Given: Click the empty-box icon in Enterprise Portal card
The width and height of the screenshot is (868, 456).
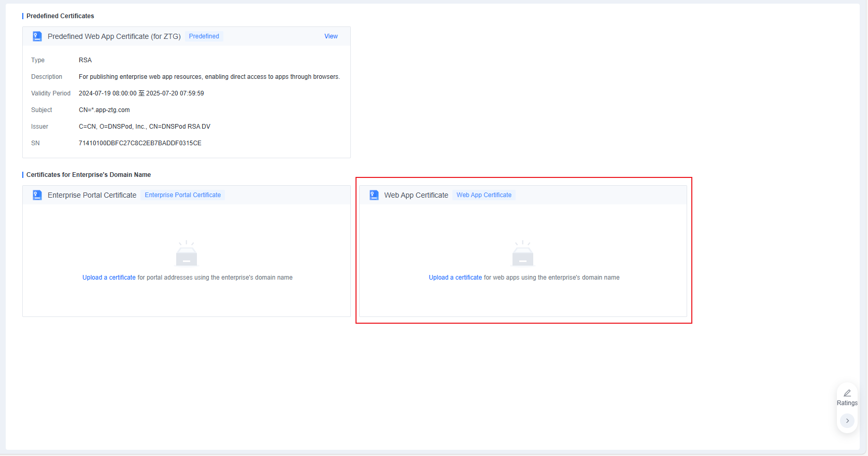Looking at the screenshot, I should tap(187, 253).
